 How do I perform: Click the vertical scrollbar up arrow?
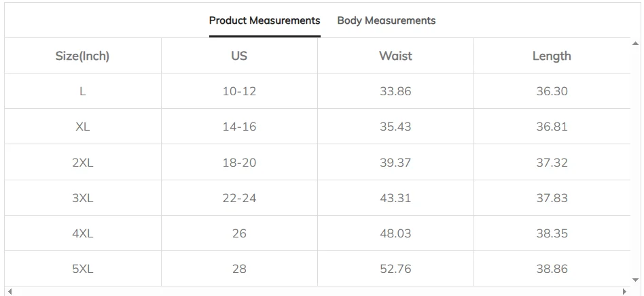tap(635, 43)
